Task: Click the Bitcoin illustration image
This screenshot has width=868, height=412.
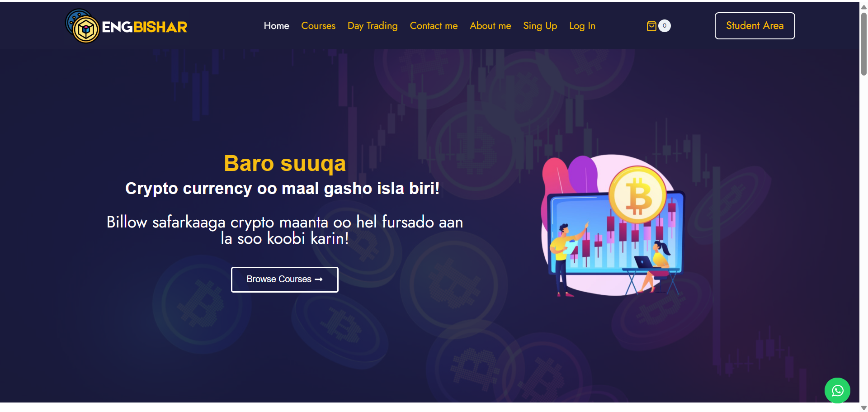Action: click(613, 225)
